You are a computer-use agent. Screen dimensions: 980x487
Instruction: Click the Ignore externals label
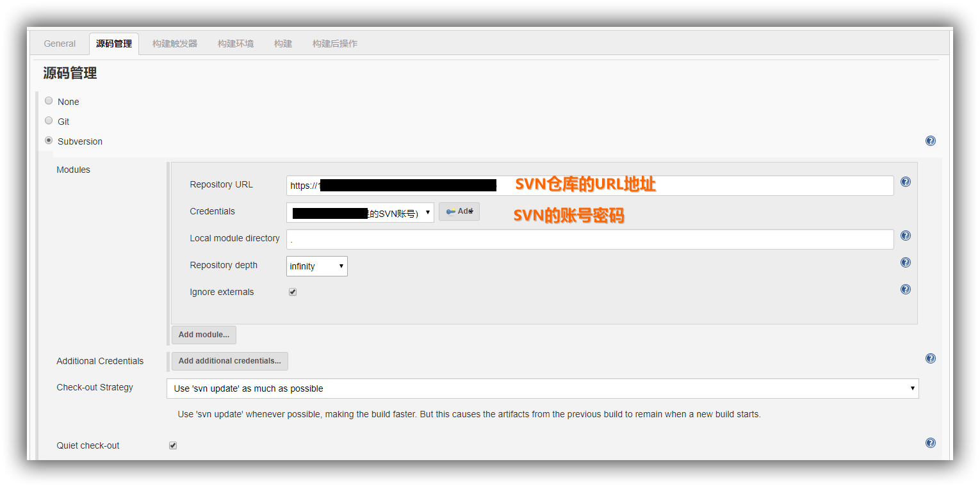click(x=222, y=292)
